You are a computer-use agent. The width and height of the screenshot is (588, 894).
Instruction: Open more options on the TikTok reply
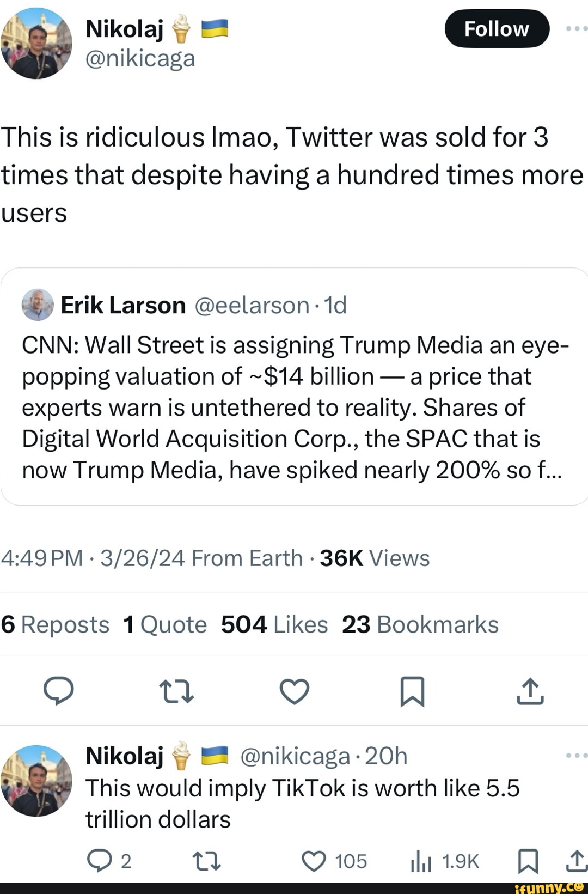coord(576,755)
